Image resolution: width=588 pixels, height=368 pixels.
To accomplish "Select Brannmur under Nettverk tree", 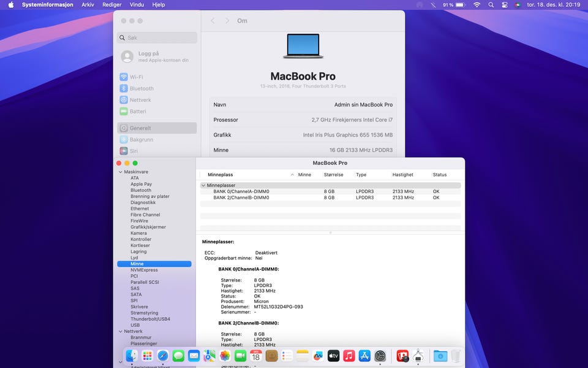I will point(141,337).
